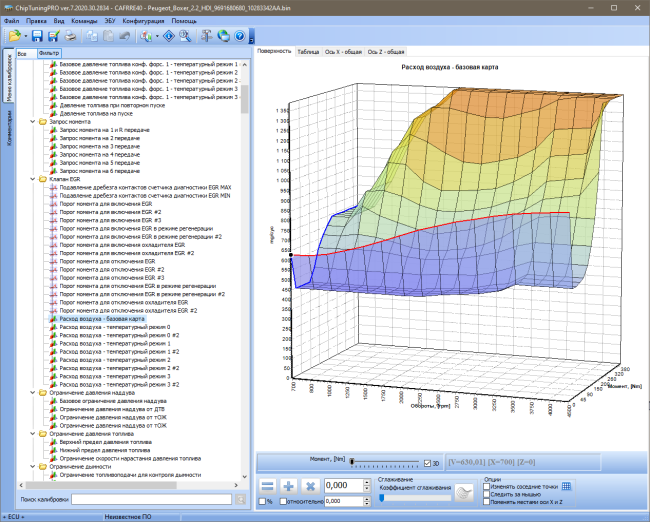This screenshot has width=650, height=522.
Task: Select 'Расход воздуха - температурный режим 1' calibration
Action: point(115,343)
